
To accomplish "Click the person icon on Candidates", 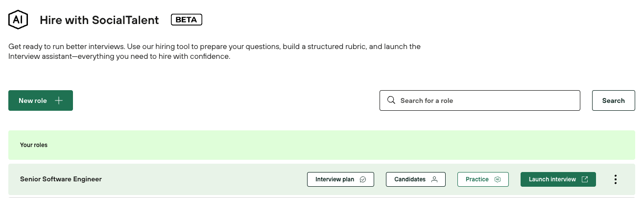I will click(434, 179).
